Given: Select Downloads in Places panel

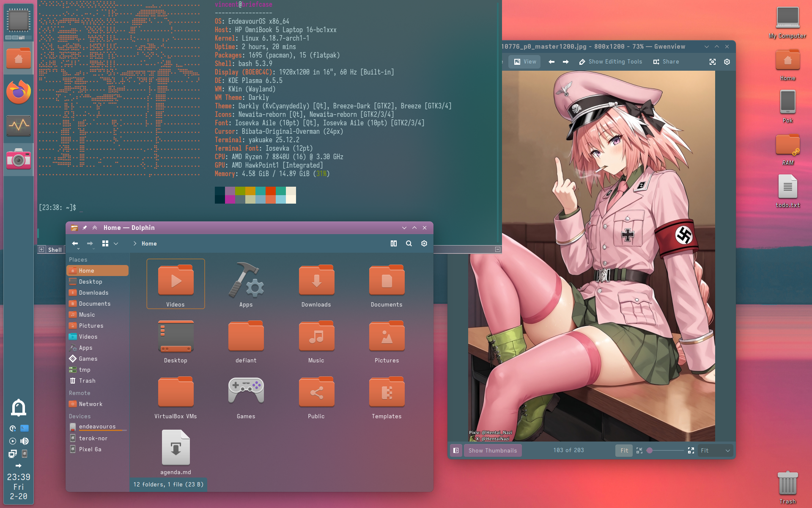Looking at the screenshot, I should (93, 293).
